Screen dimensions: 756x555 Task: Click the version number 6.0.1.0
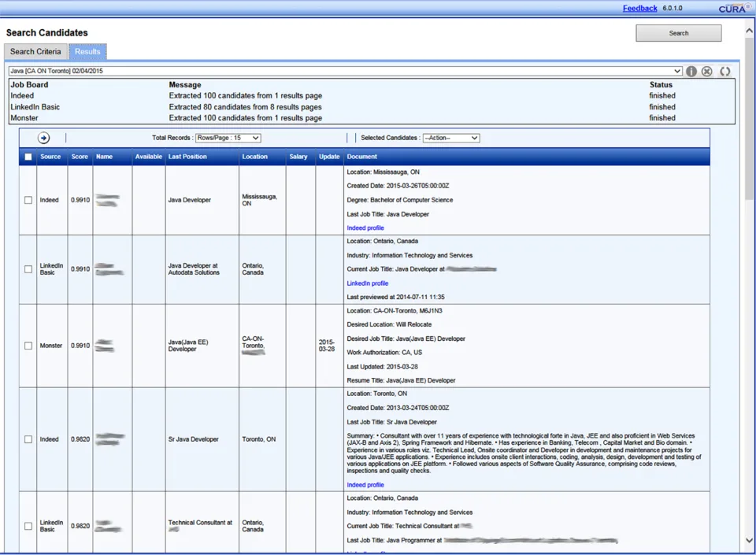[x=672, y=8]
